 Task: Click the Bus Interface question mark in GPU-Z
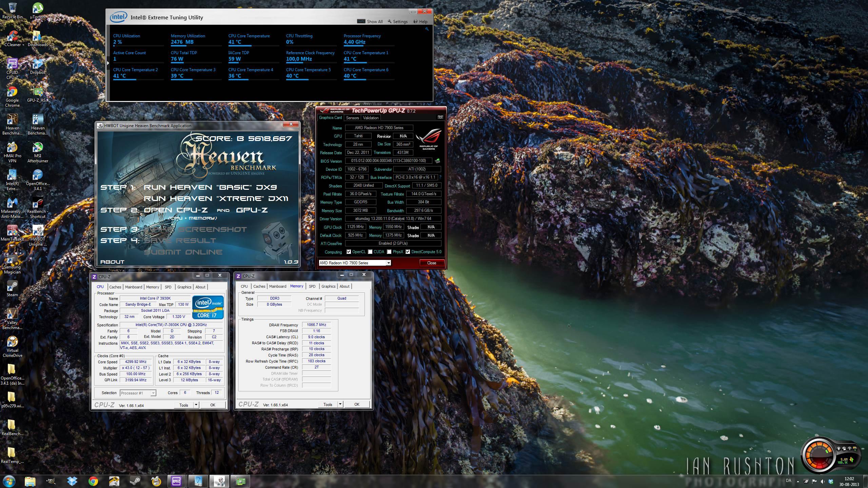(440, 177)
